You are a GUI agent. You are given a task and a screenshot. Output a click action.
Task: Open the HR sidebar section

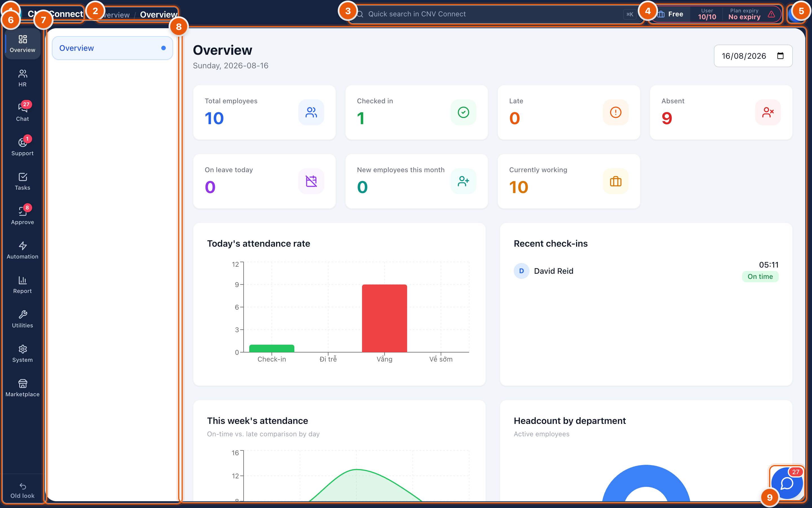coord(23,78)
